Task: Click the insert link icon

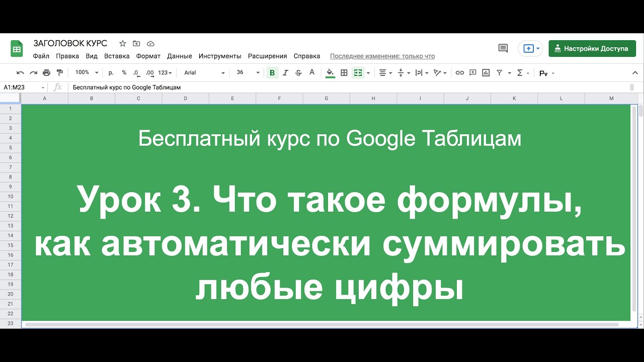Action: [459, 73]
